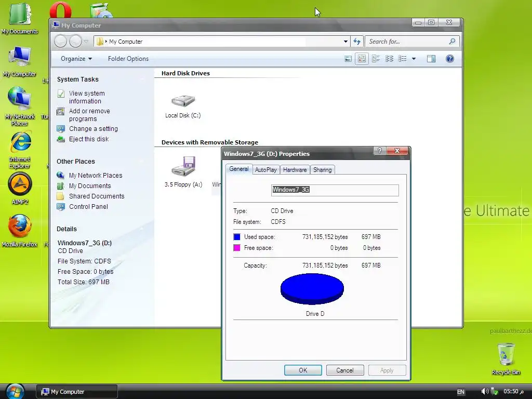Open the My Documents desktop icon
Image resolution: width=532 pixels, height=399 pixels.
(19, 18)
